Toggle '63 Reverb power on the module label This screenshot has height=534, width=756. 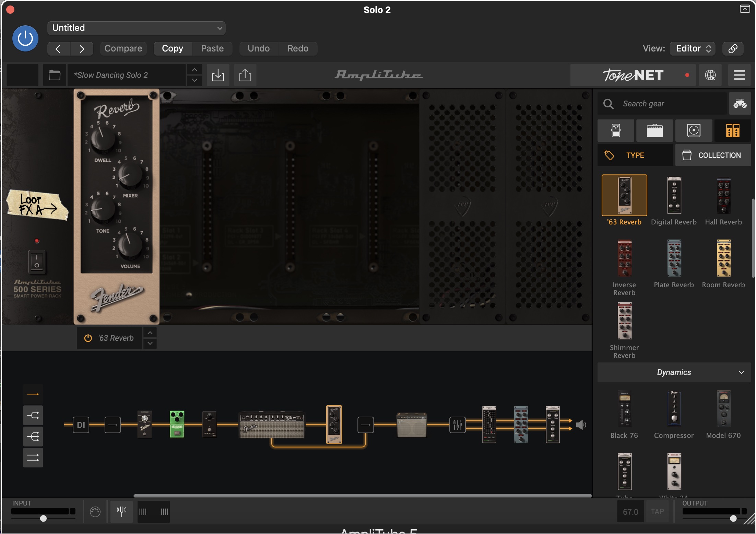point(88,338)
